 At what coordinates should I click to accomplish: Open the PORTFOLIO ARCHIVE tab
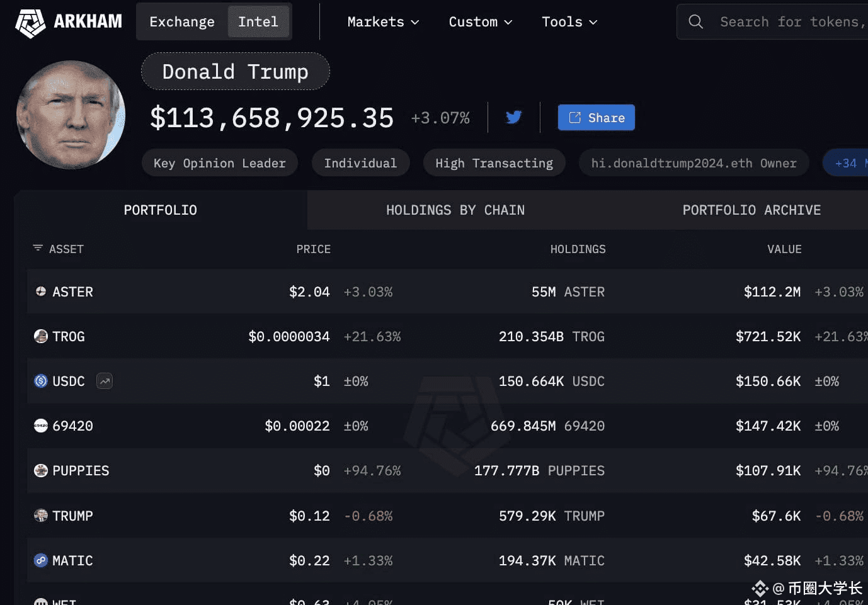tap(751, 210)
